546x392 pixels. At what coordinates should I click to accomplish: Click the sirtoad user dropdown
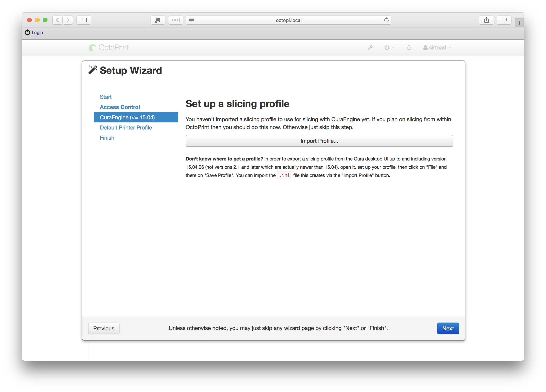[438, 47]
